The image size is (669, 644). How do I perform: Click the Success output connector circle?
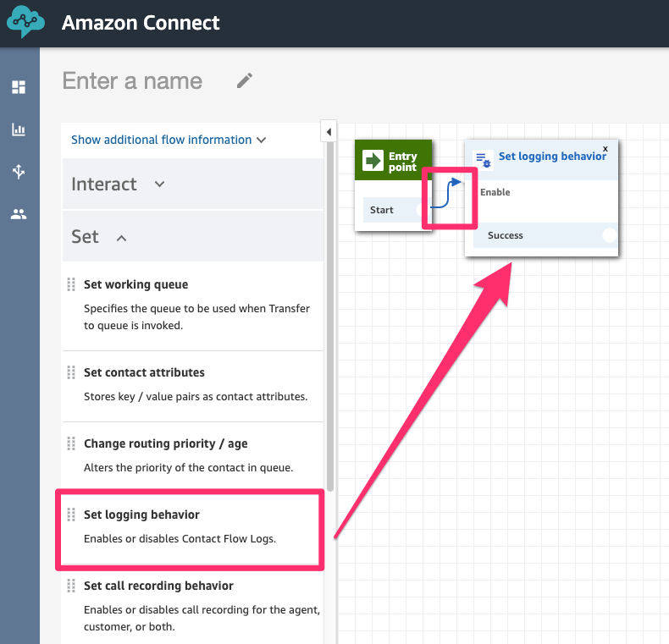point(609,235)
